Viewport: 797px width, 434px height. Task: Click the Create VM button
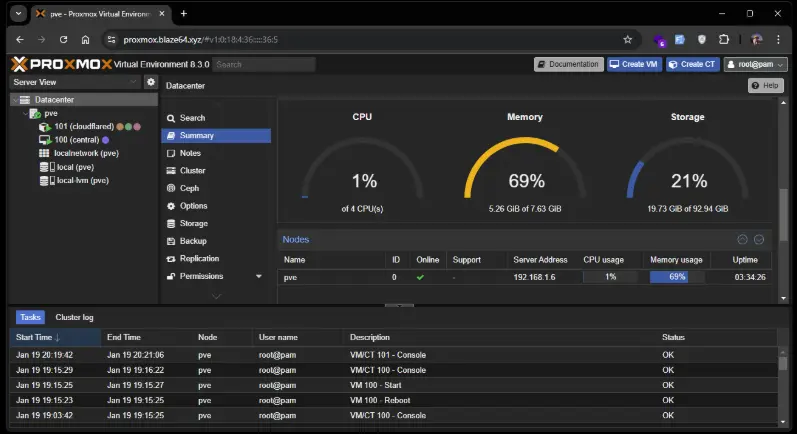point(634,65)
